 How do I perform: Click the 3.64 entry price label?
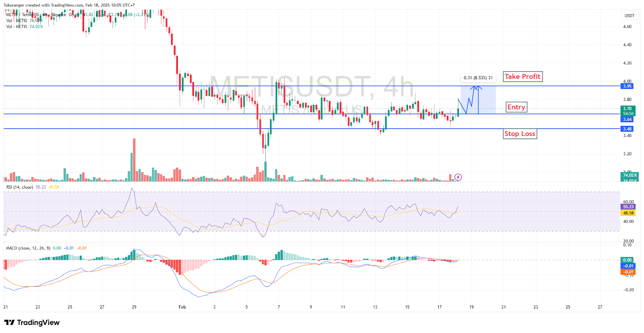627,119
